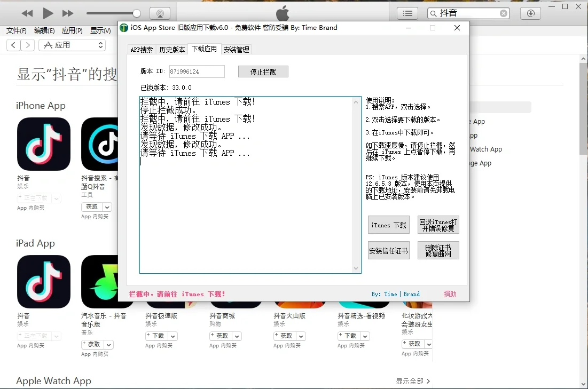Click the play button in iTunes
The width and height of the screenshot is (588, 389).
[x=48, y=13]
